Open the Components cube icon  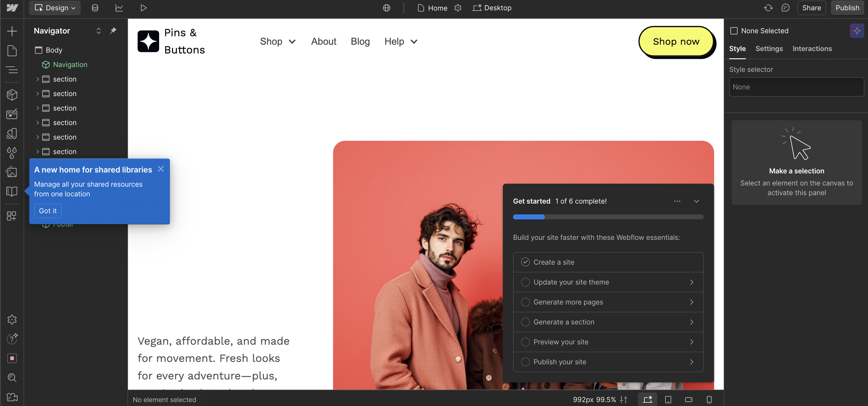click(x=12, y=95)
